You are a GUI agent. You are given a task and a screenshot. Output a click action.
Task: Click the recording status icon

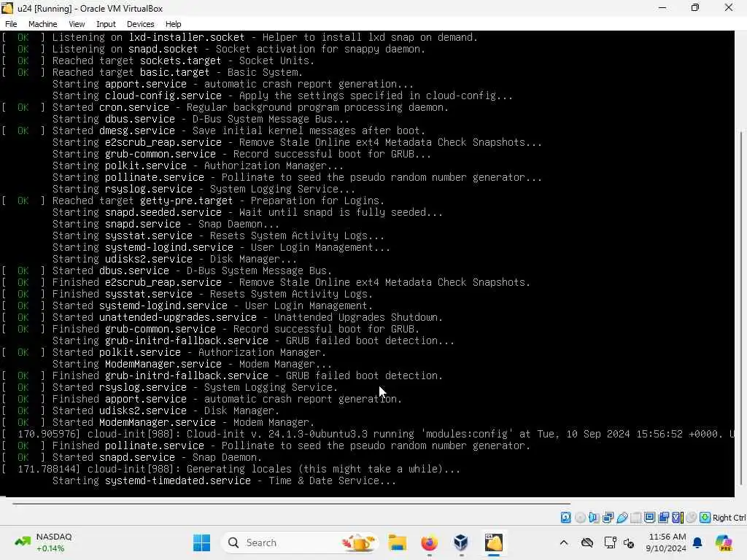click(x=663, y=517)
